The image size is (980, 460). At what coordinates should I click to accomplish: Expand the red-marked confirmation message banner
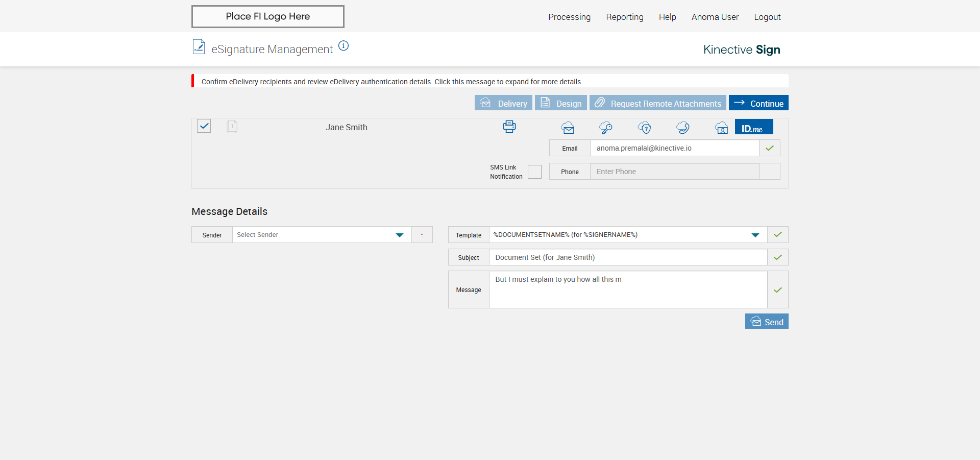pos(391,82)
